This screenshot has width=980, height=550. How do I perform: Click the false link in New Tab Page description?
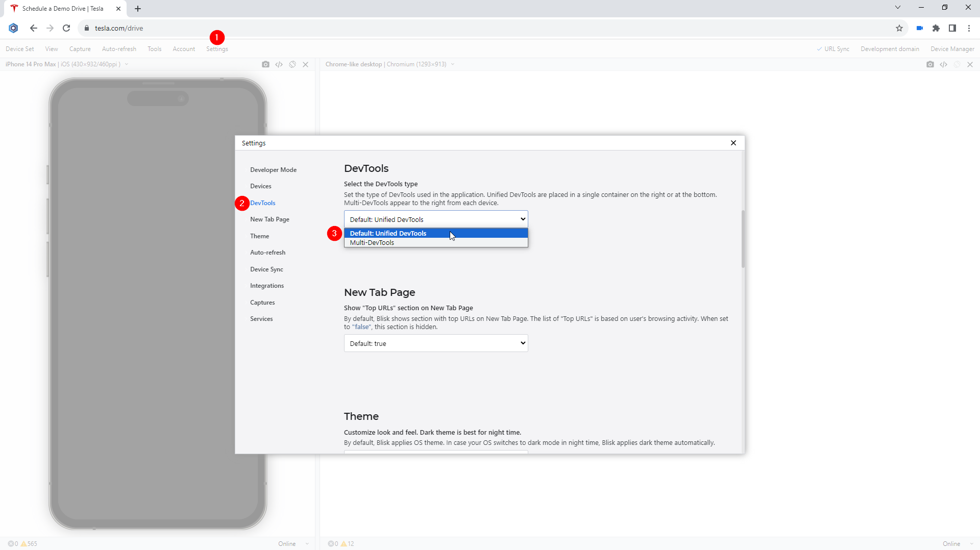[361, 327]
